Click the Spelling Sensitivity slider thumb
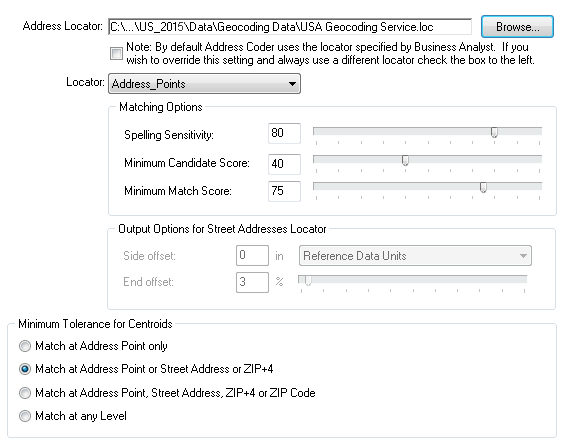The width and height of the screenshot is (564, 442). pos(494,132)
